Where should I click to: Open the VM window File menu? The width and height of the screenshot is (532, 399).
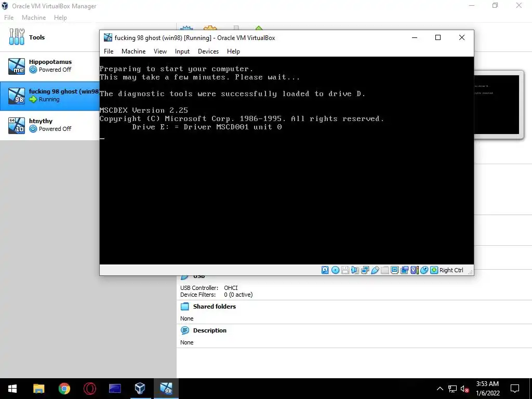click(x=109, y=51)
